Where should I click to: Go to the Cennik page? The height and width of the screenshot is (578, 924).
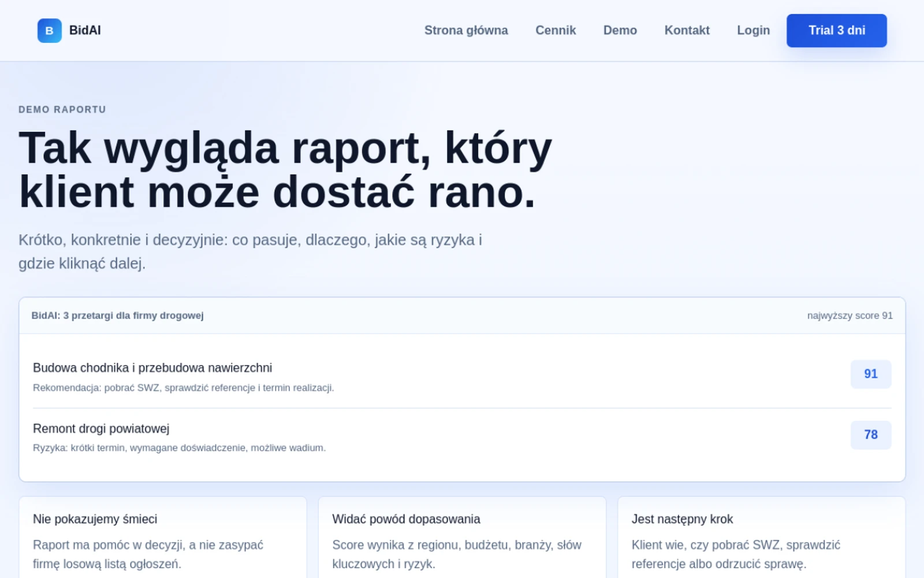(556, 31)
